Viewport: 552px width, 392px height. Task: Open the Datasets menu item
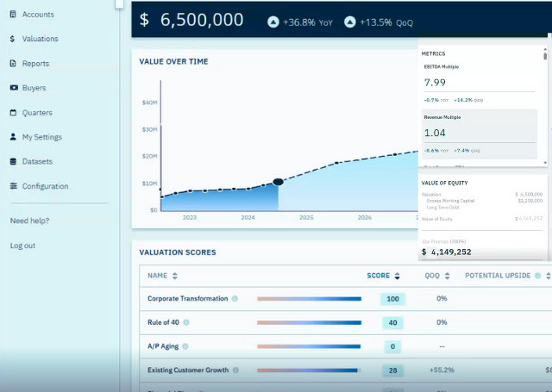point(37,162)
